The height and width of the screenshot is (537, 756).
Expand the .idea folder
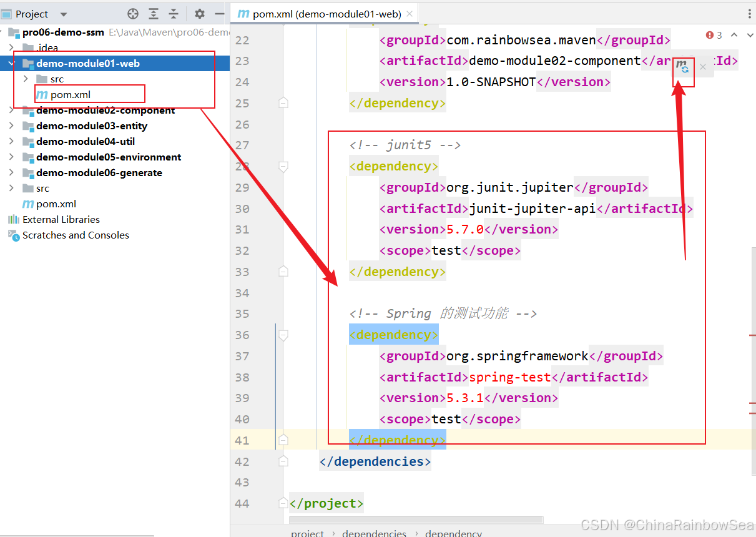(12, 47)
